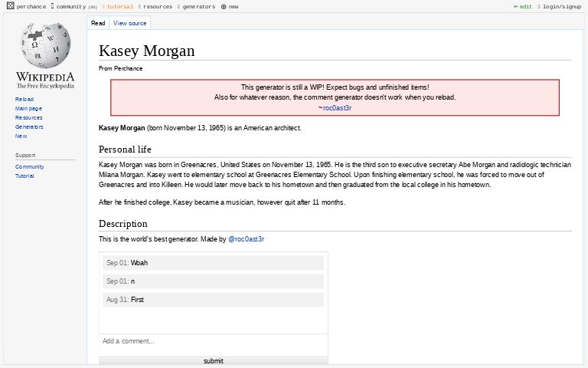
Task: Click Reload in the left sidebar
Action: (x=24, y=99)
